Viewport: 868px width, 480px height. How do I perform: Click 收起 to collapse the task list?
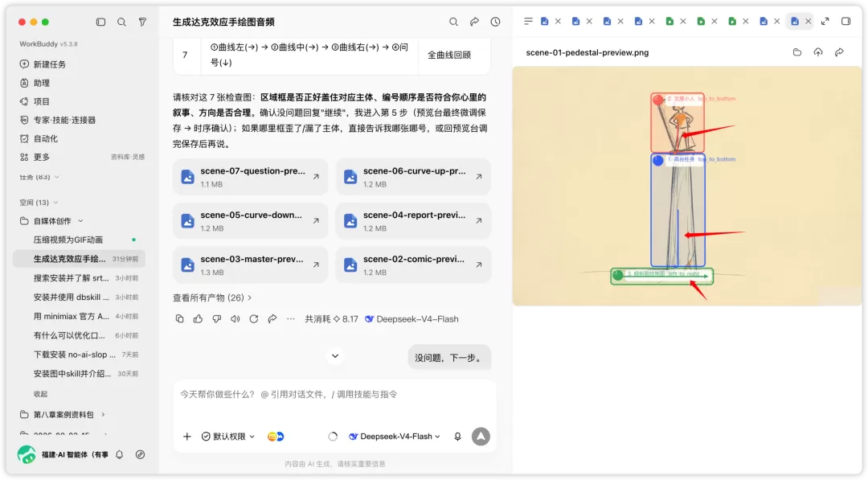point(40,394)
